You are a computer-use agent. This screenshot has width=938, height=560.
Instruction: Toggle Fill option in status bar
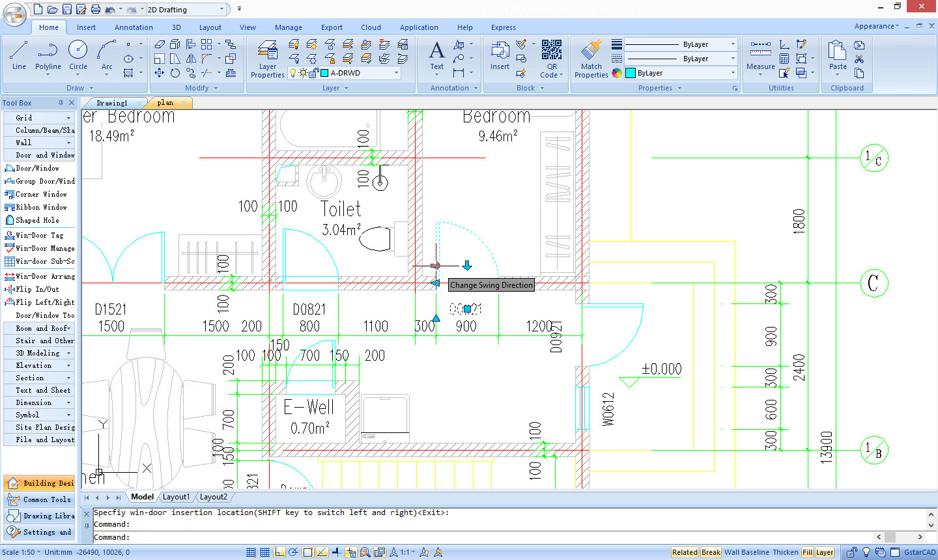[807, 552]
